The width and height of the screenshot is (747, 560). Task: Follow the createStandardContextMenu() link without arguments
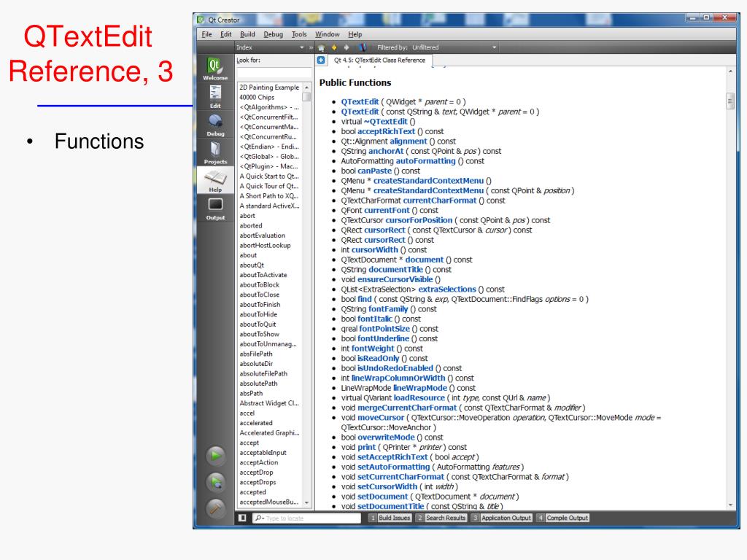(x=428, y=181)
